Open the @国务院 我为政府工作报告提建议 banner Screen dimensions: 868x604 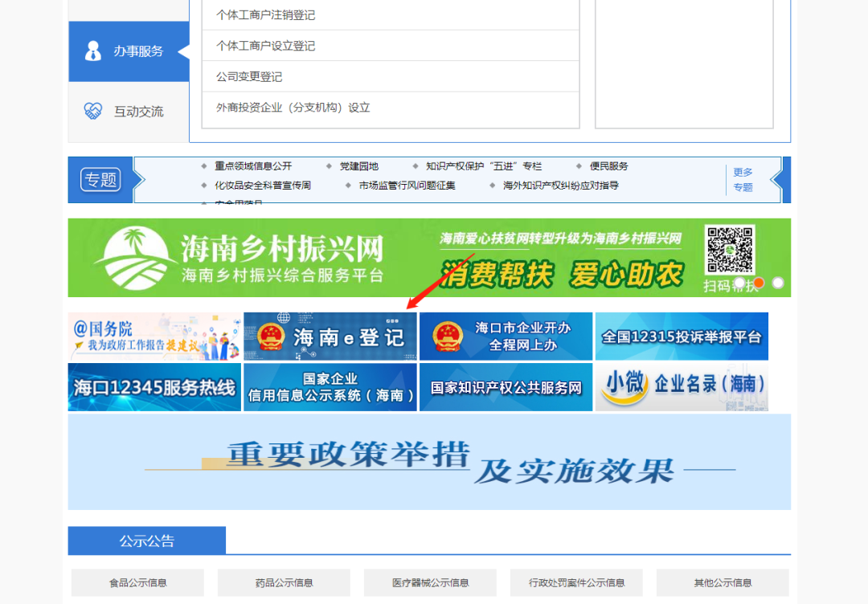coord(154,337)
